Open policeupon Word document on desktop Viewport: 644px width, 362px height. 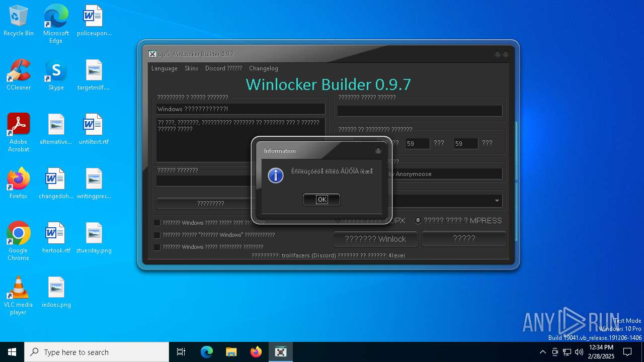(94, 21)
